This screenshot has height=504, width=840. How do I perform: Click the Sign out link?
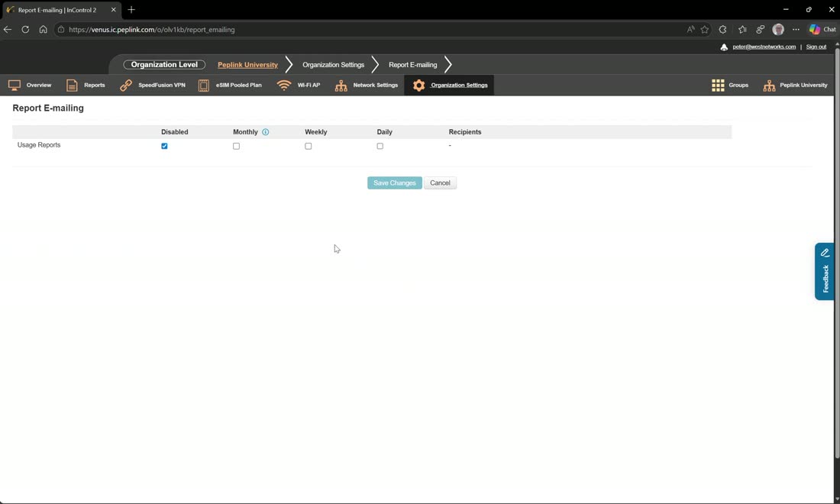pos(816,47)
